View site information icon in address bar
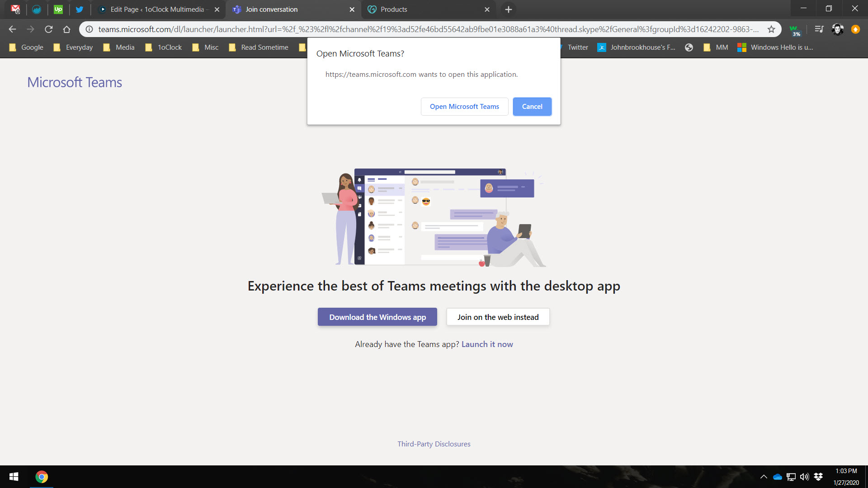Image resolution: width=868 pixels, height=488 pixels. coord(90,29)
